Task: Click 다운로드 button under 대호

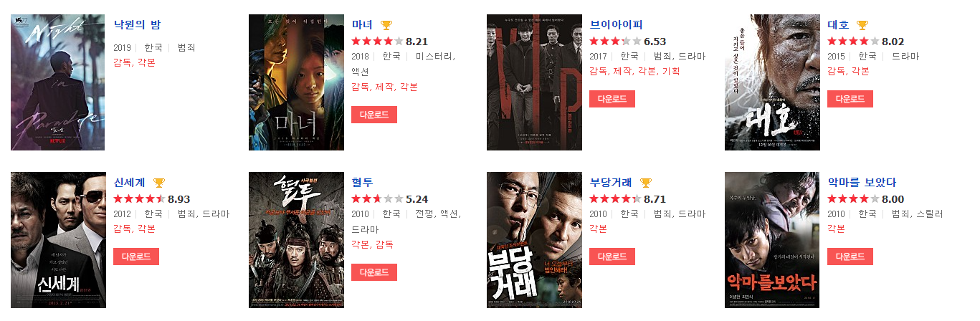Action: click(850, 99)
